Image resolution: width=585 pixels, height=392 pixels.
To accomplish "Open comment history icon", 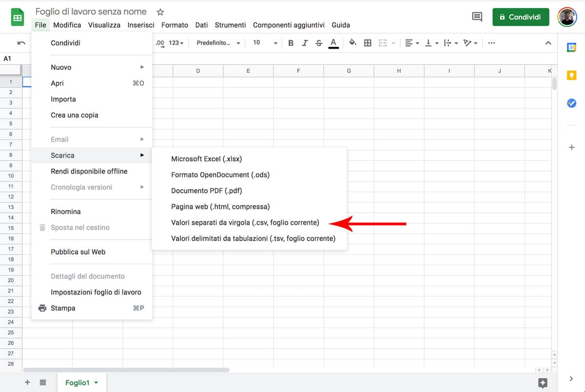I will (x=477, y=17).
